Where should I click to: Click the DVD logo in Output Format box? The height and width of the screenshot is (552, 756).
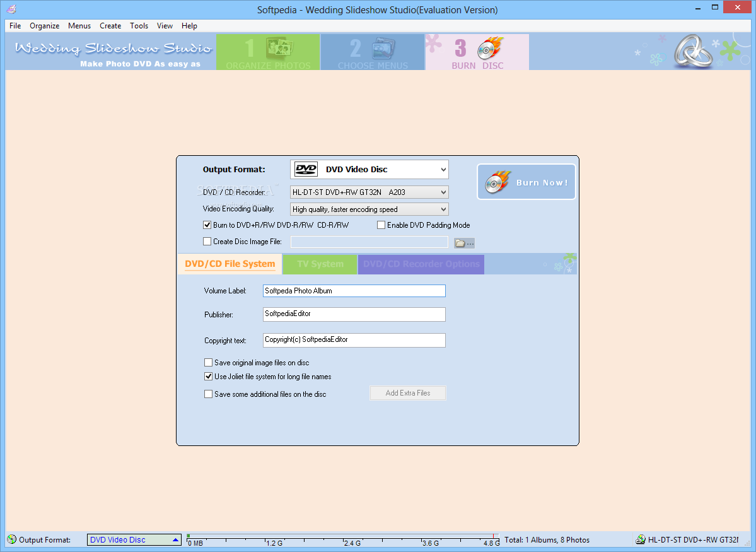tap(306, 169)
